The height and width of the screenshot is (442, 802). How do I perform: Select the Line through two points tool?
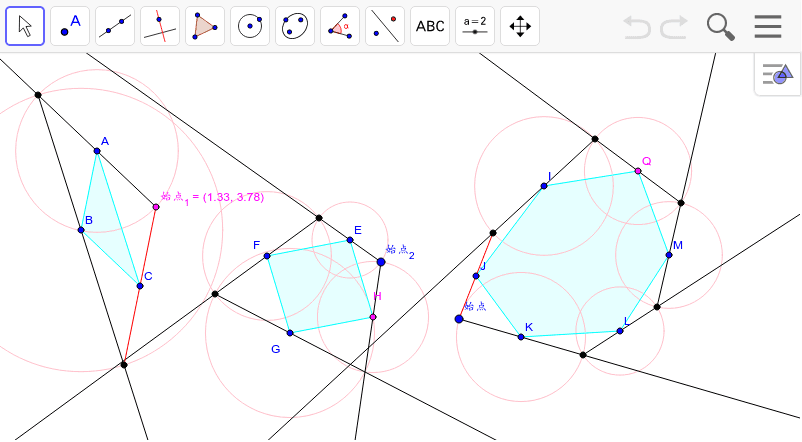115,26
